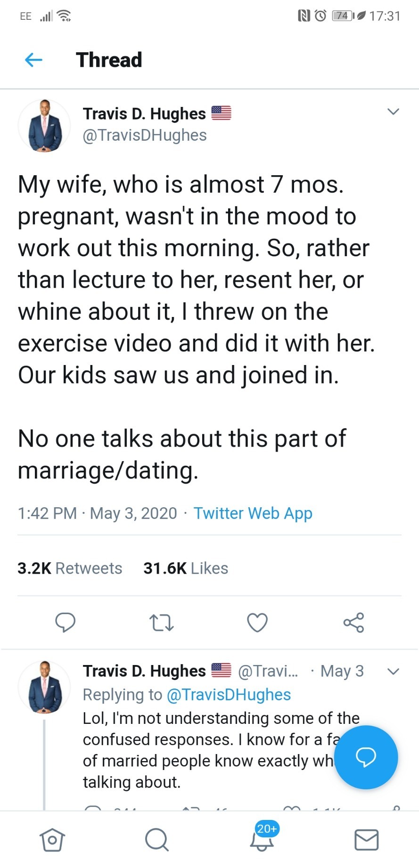The height and width of the screenshot is (868, 419).
Task: Like the main tweet with heart icon
Action: tap(257, 622)
